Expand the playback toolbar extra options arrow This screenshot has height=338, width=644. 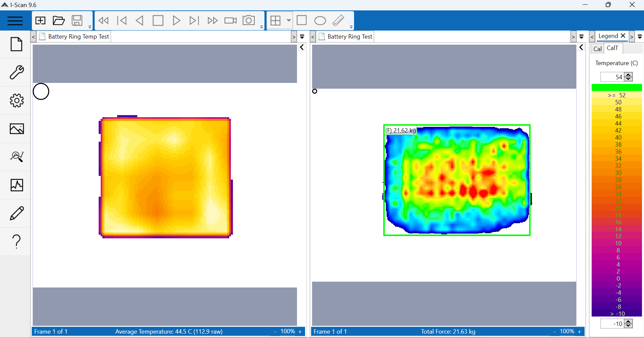pos(261,27)
